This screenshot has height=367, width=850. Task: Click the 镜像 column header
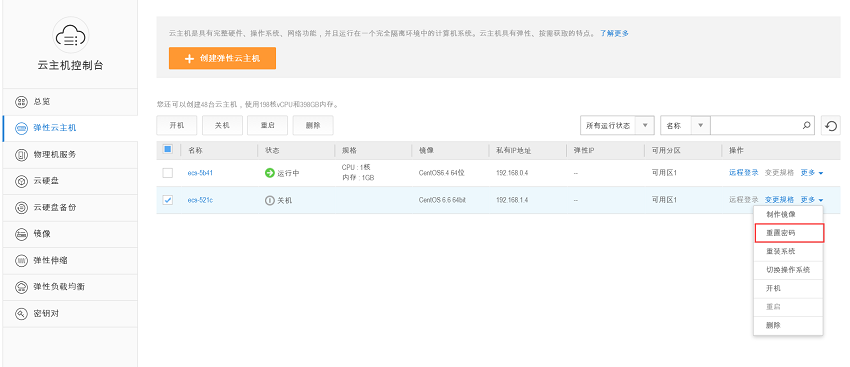426,150
